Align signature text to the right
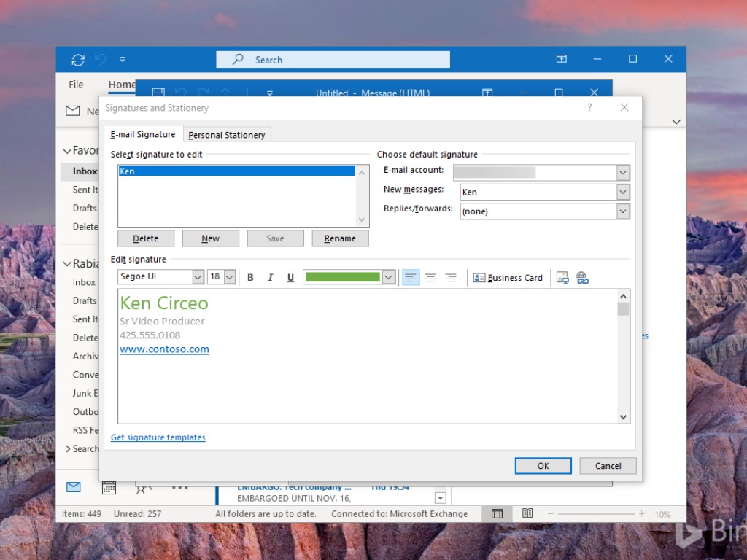The height and width of the screenshot is (560, 747). pos(451,278)
